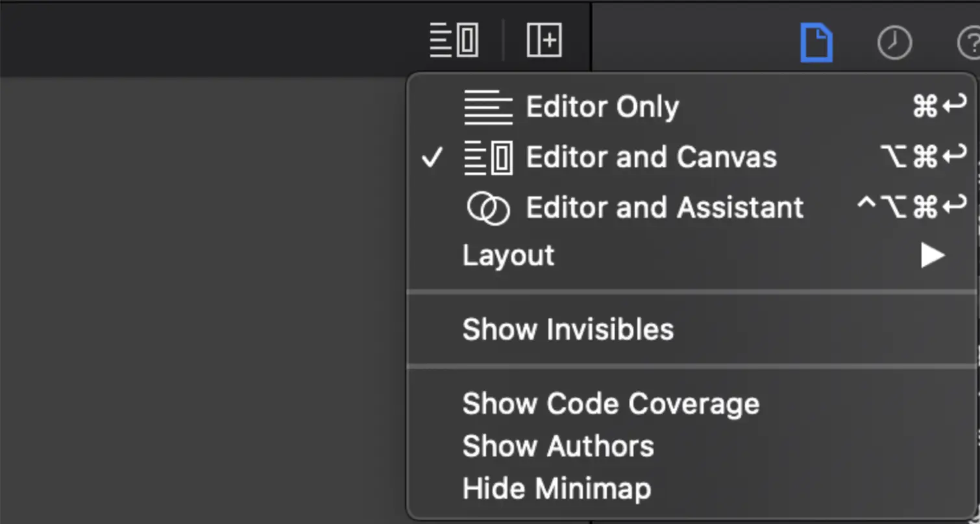Click the overlapping circles Assistant icon
Screen dimensions: 980x524
click(488, 208)
